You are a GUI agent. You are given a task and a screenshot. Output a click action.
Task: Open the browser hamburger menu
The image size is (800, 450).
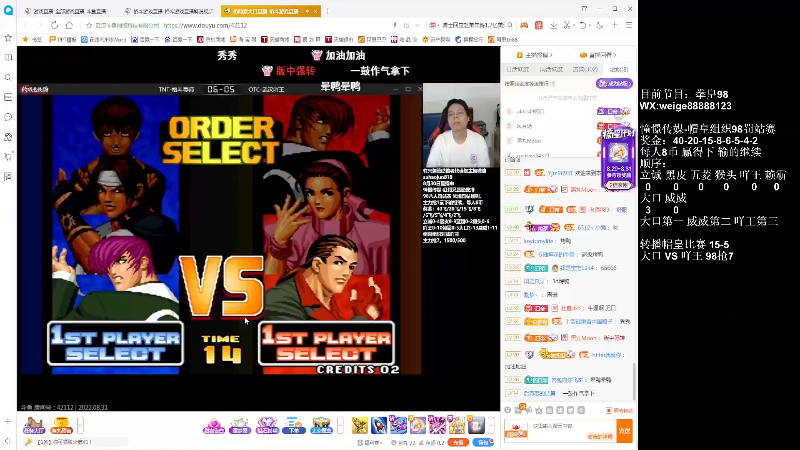(629, 25)
